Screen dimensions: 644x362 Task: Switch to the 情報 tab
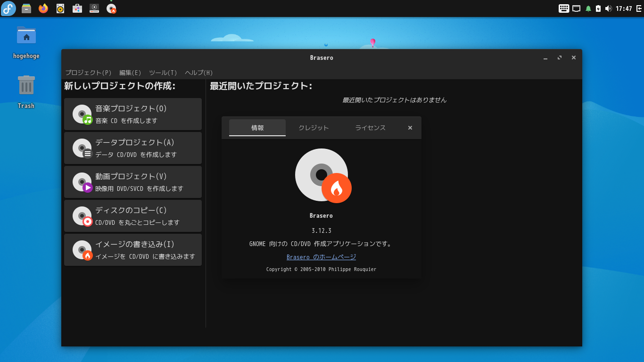(257, 128)
